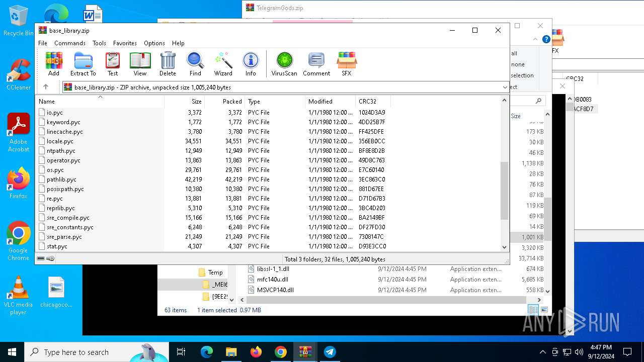The width and height of the screenshot is (644, 362).
Task: Open the VLC media player shortcut
Action: coord(18,296)
